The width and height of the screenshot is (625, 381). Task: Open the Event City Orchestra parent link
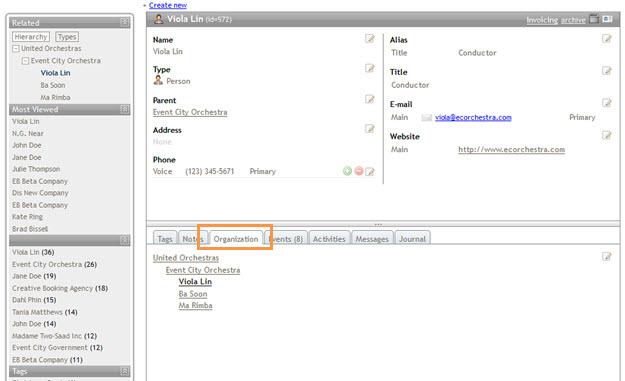[x=190, y=112]
